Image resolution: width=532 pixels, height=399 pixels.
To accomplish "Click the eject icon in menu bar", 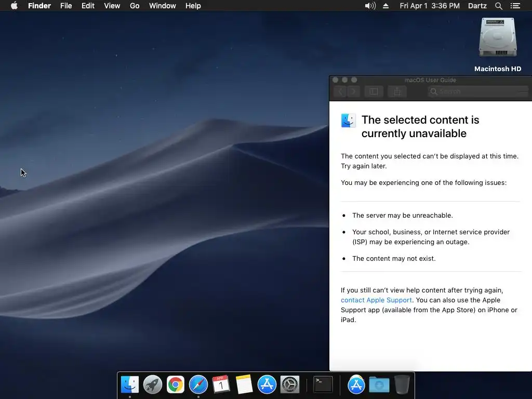I will pos(386,6).
